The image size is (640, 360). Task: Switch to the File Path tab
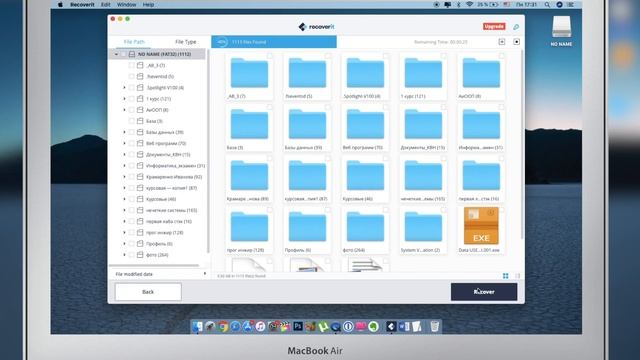tap(134, 42)
